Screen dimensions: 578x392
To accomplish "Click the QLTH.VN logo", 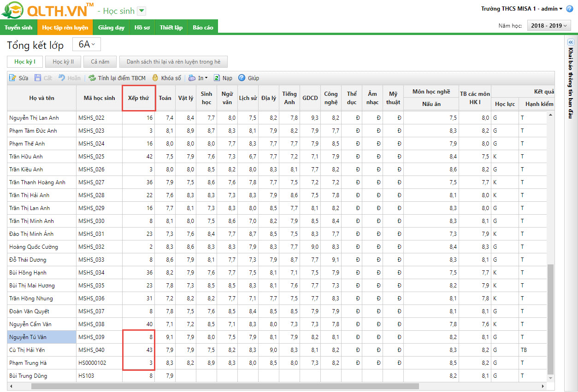I will [x=48, y=10].
